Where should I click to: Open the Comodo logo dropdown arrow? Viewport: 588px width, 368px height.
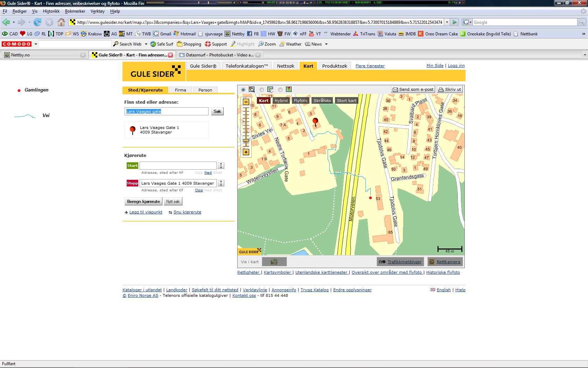pyautogui.click(x=35, y=44)
